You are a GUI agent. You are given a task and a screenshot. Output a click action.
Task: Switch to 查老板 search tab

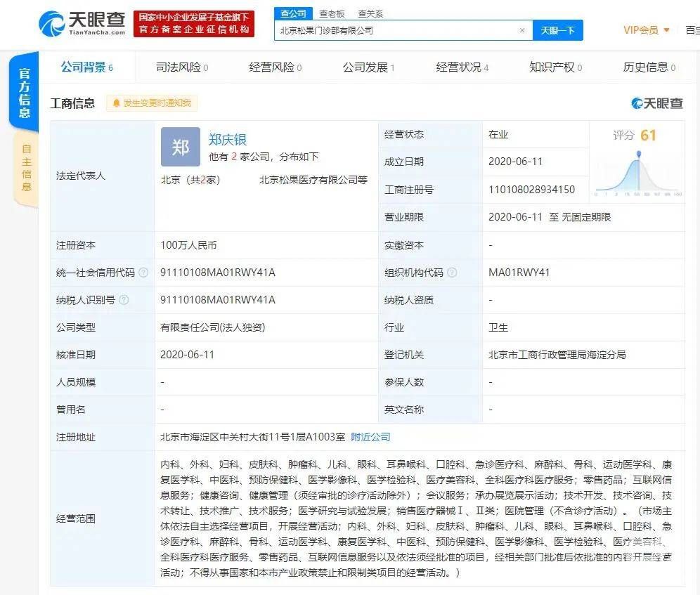(x=332, y=14)
